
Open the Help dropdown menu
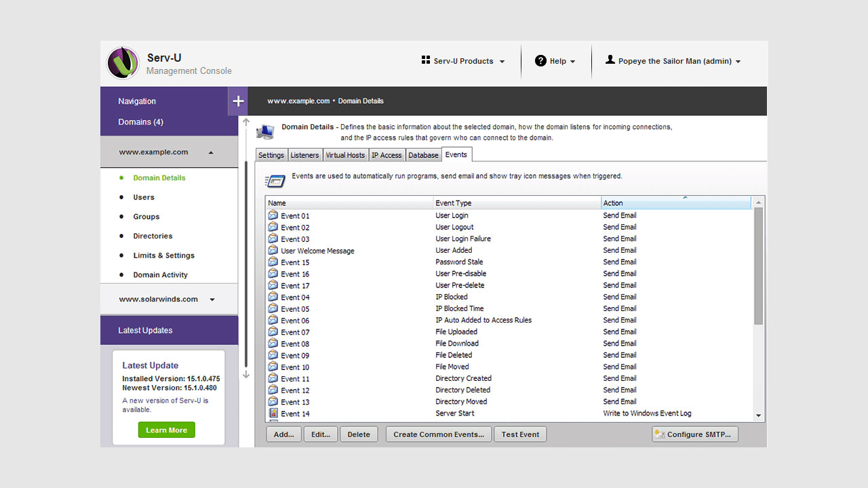pos(555,61)
